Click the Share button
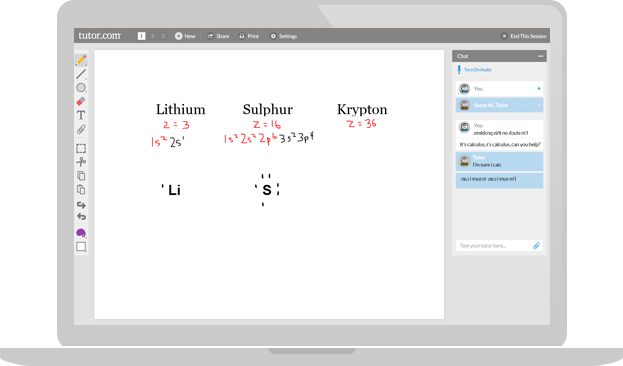The image size is (623, 366). tap(218, 36)
